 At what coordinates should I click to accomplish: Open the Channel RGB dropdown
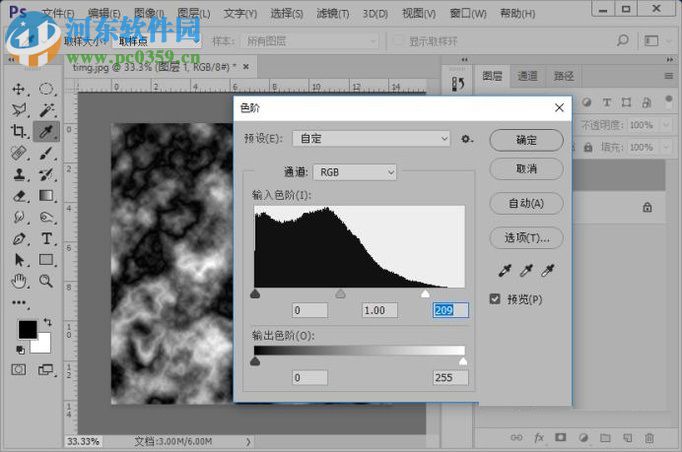pos(354,172)
